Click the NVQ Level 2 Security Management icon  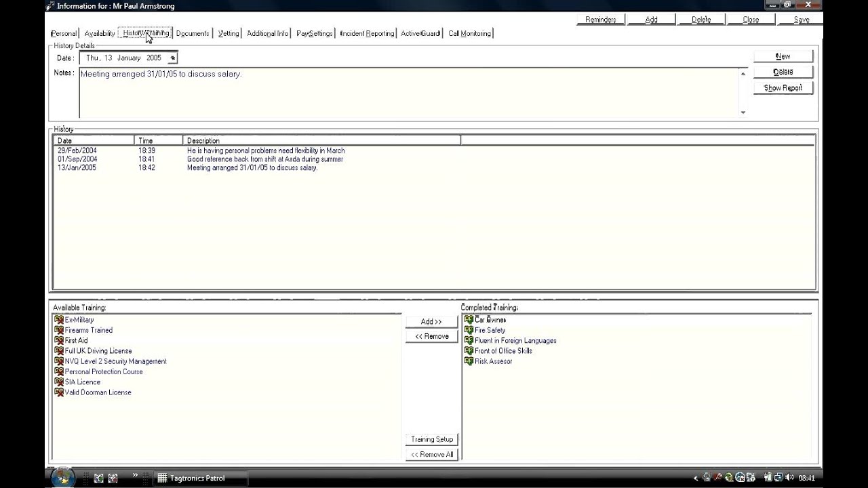59,361
